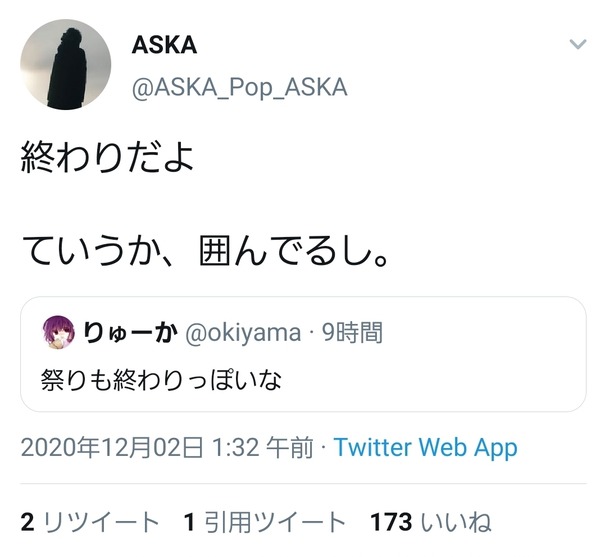
Task: Open the 2020年12月02日 1:32 timestamp
Action: click(167, 447)
